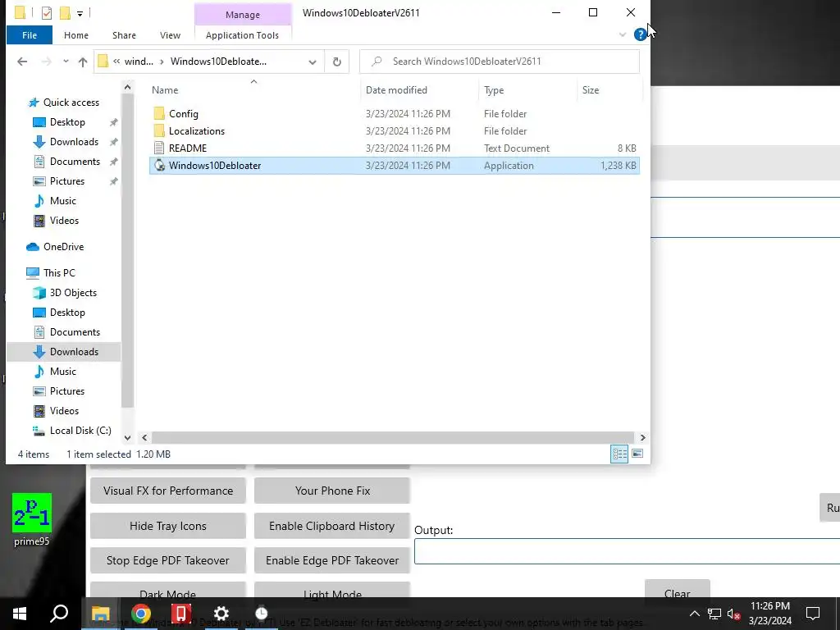Select the Application Tools tab
The image size is (840, 630).
[242, 35]
